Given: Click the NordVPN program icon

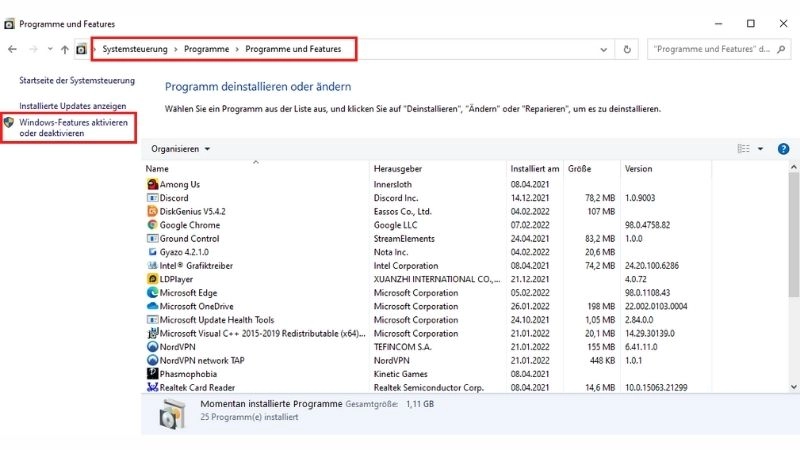Looking at the screenshot, I should tap(152, 347).
